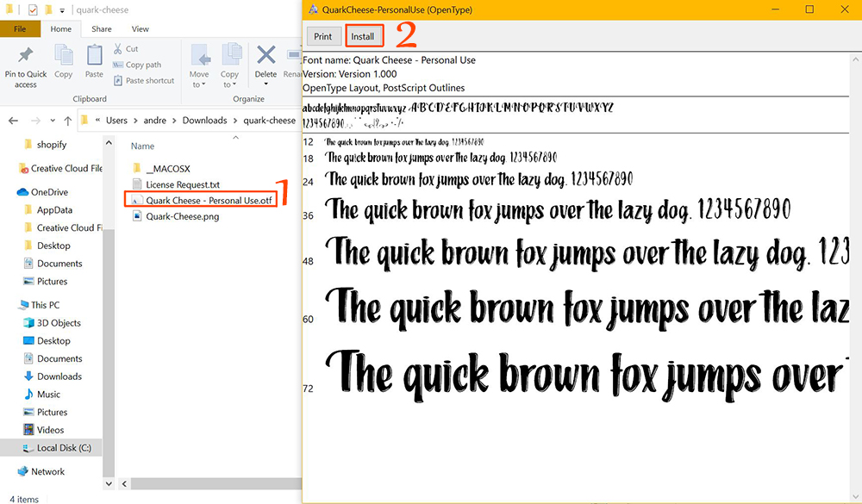Viewport: 862px width, 504px height.
Task: Click the Paste shortcut icon
Action: pos(118,80)
